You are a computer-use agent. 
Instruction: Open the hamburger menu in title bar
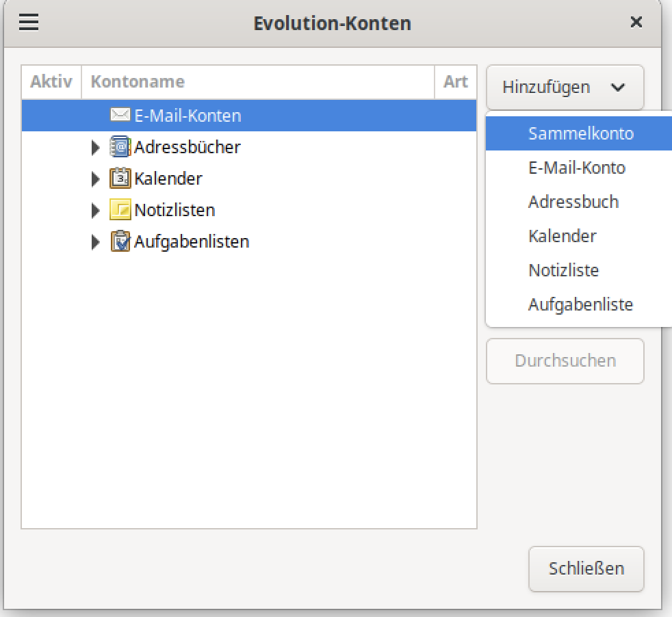[x=29, y=23]
